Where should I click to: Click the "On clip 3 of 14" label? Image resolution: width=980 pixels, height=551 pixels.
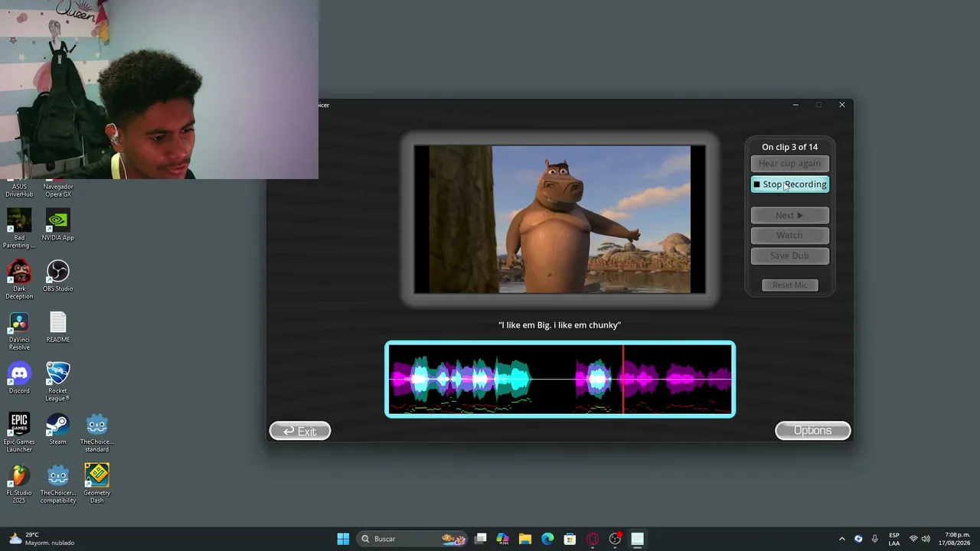tap(789, 147)
